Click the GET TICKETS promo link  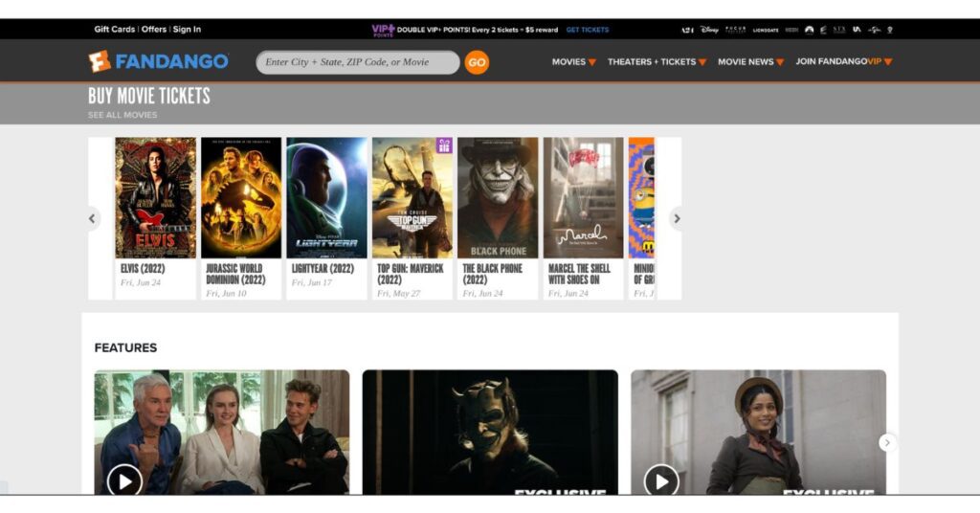(588, 30)
